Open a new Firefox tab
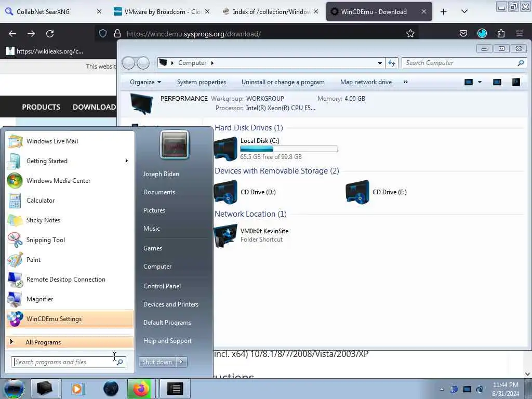 [444, 12]
